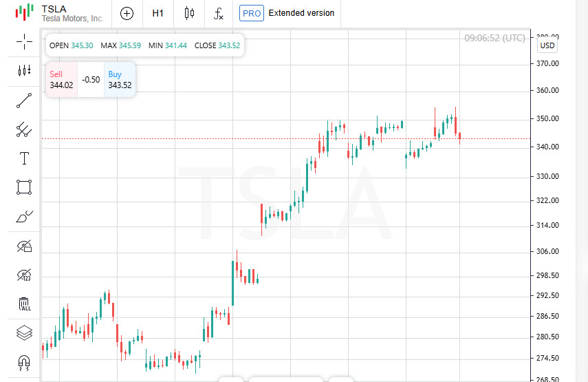Select the crosshair cursor tool

click(x=24, y=41)
